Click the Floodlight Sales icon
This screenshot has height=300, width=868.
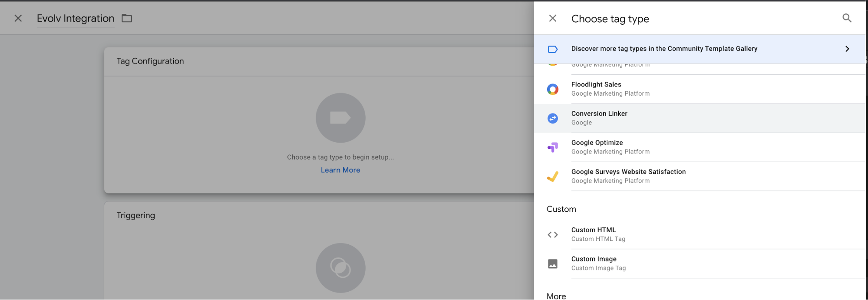553,89
